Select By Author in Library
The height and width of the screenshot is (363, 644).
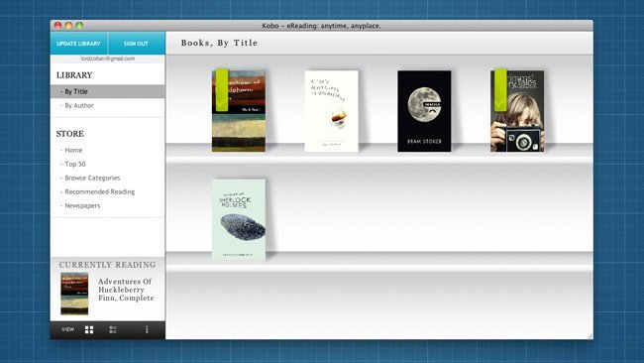[x=79, y=105]
